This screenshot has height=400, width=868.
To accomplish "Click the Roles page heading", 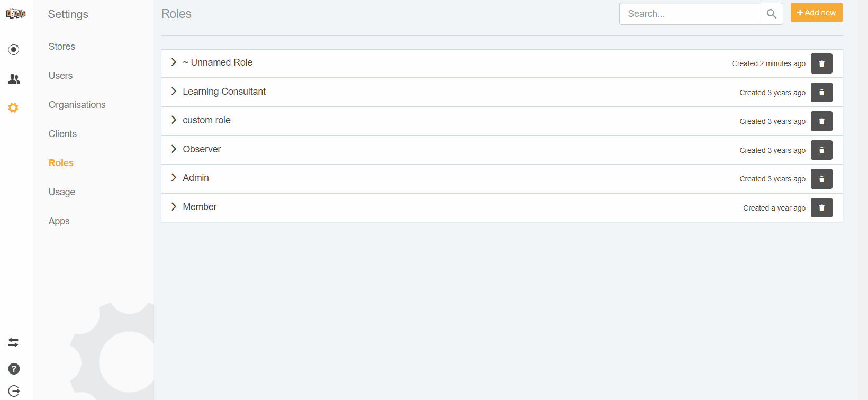I will coord(176,14).
